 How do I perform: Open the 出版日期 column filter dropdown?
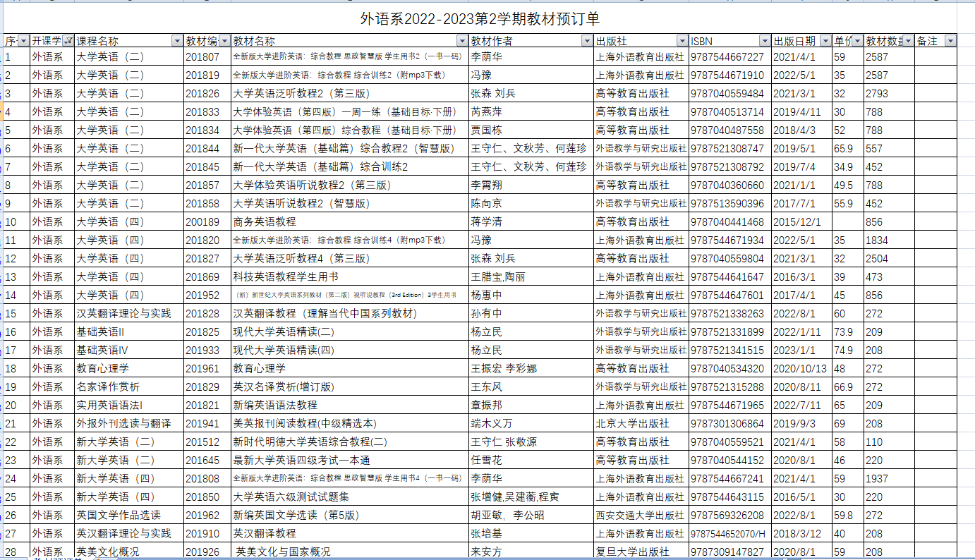825,41
